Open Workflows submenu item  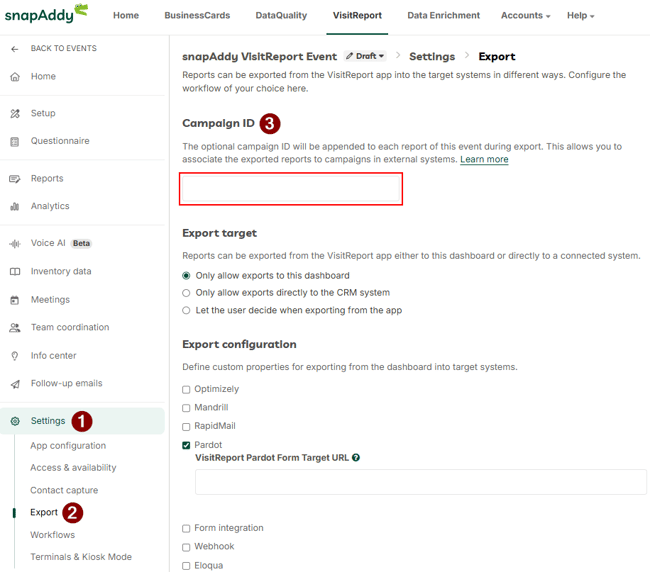[x=52, y=535]
